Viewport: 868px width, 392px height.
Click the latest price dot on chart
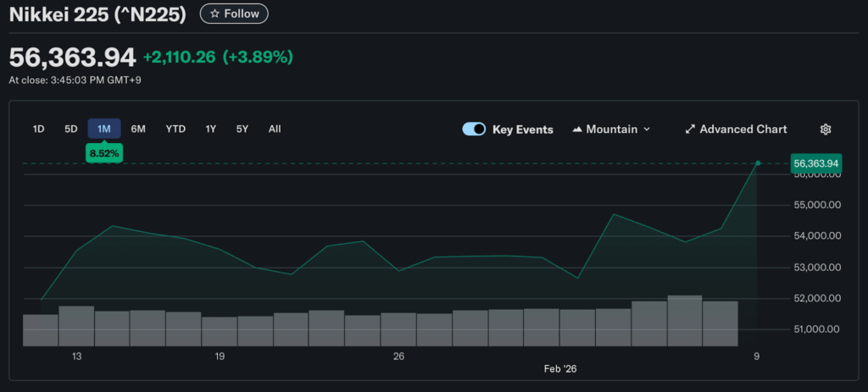tap(758, 163)
